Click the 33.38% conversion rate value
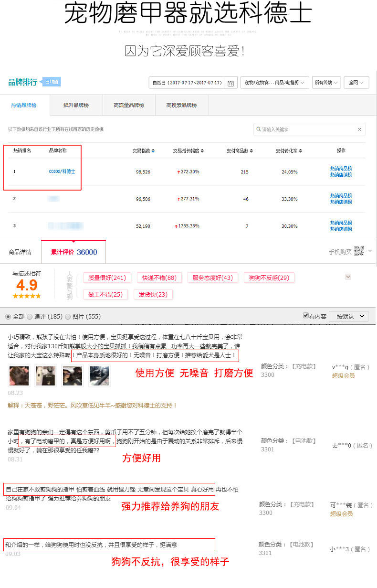Screen dimensions: 377x588 pos(290,199)
